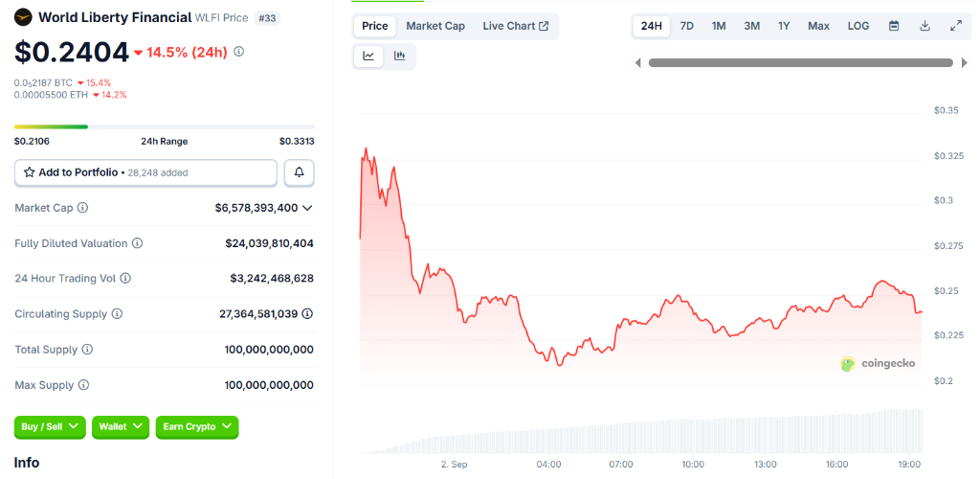Toggle LOG scale on chart
The image size is (980, 479).
pyautogui.click(x=858, y=26)
